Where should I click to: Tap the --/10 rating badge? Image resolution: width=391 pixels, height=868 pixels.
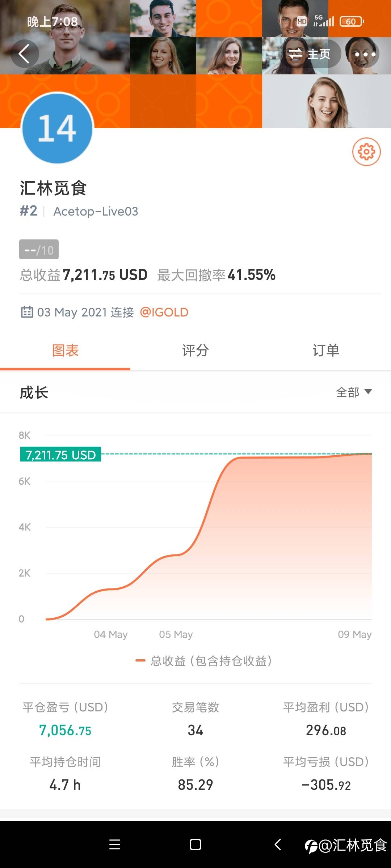39,250
